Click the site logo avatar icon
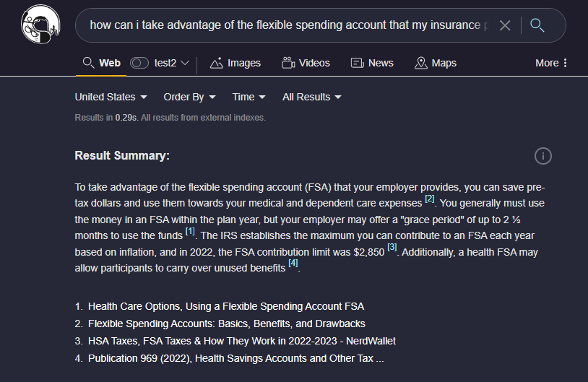Viewport: 588px width, 382px height. [42, 25]
